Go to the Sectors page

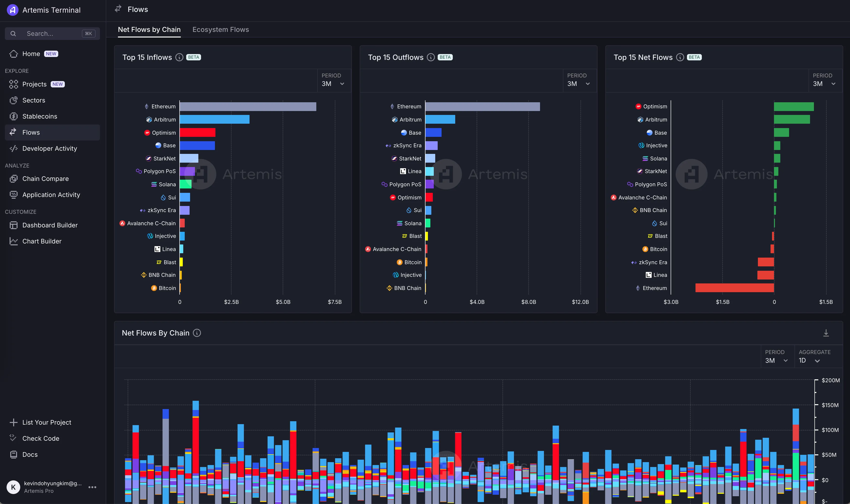tap(52, 100)
